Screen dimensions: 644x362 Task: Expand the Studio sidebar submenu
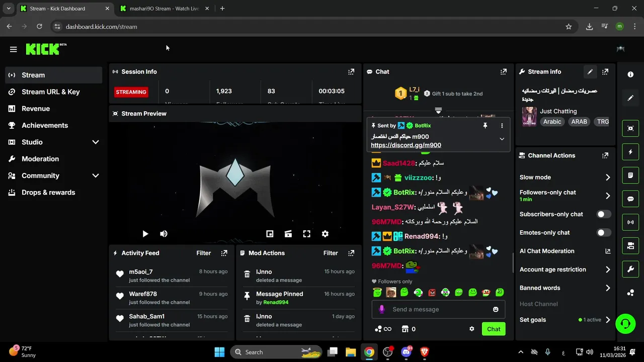(x=96, y=142)
